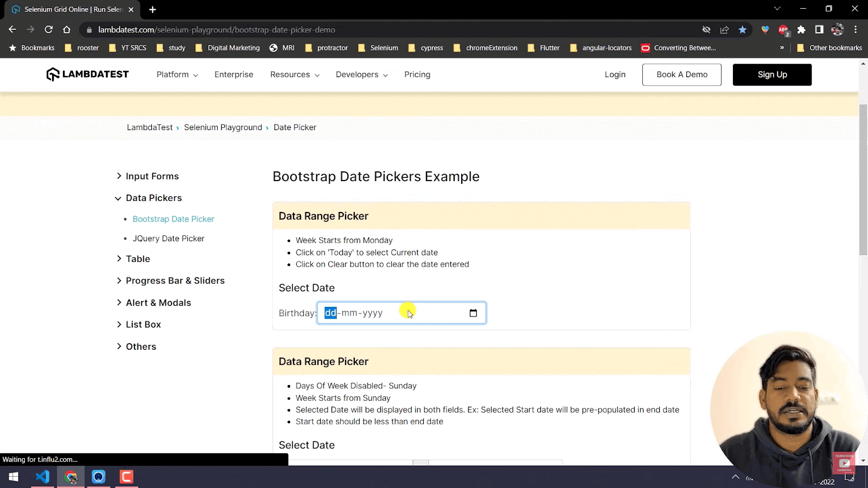Click inside the Birthday date input field
The height and width of the screenshot is (488, 868).
[x=380, y=313]
